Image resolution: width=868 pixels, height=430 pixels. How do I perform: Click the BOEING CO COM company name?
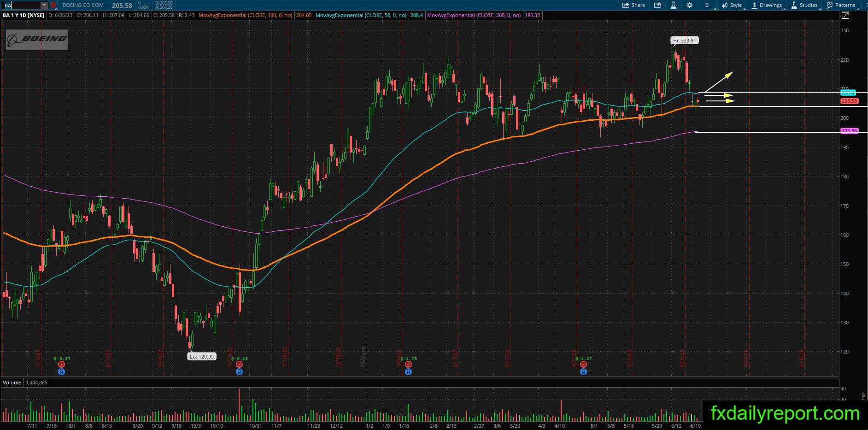click(83, 5)
